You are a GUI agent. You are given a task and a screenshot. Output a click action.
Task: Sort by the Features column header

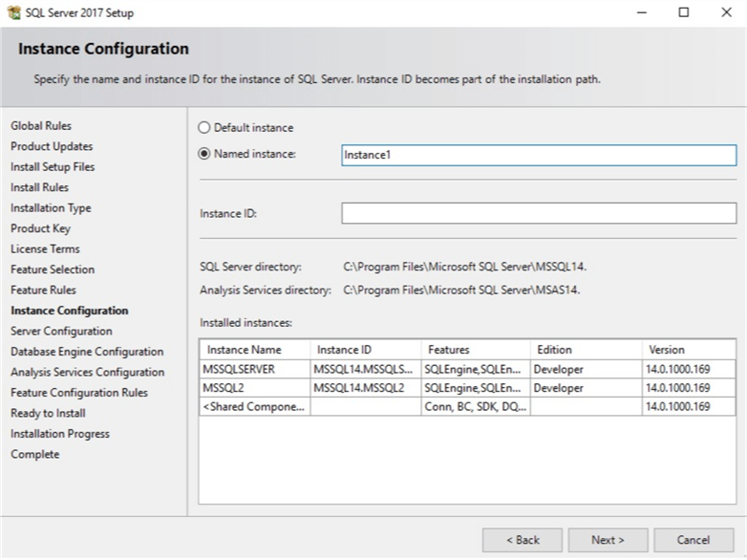(x=476, y=350)
